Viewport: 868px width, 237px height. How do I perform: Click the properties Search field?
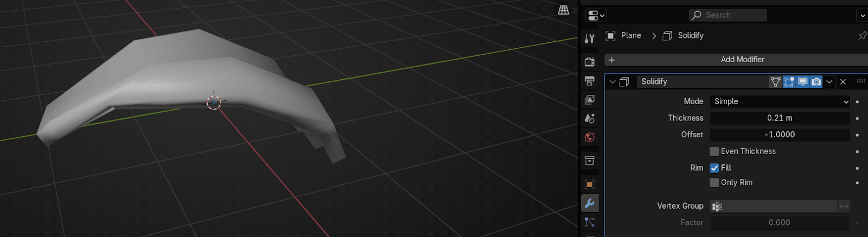728,15
